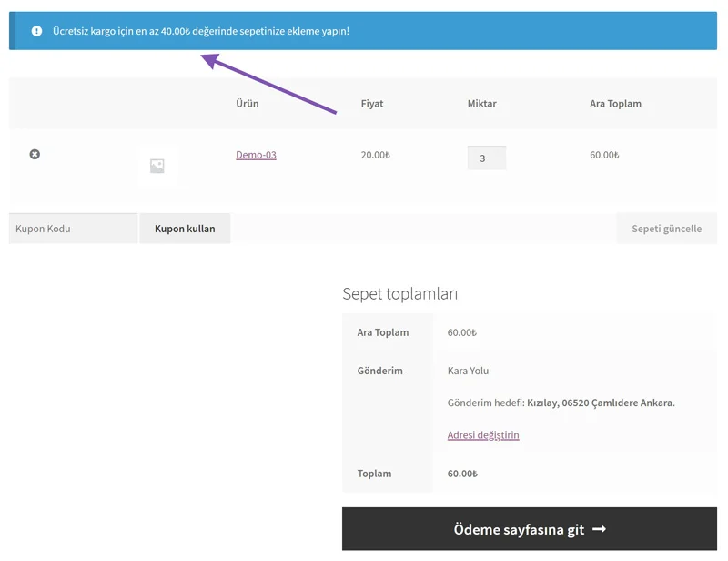Click the info icon in the blue notice

tap(36, 31)
